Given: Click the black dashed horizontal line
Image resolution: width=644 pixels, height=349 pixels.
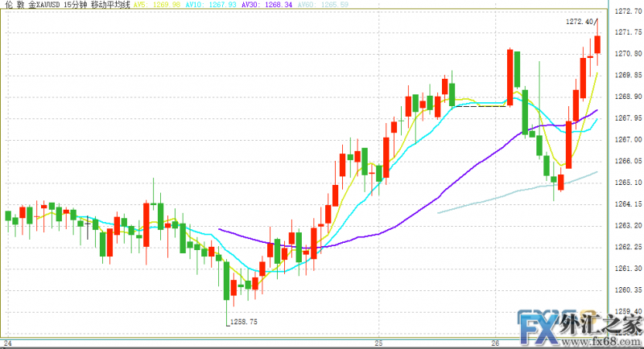Looking at the screenshot, I should (479, 106).
